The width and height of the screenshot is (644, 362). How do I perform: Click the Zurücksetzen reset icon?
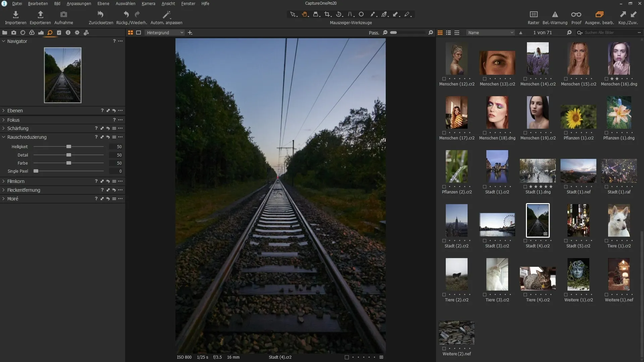point(101,14)
